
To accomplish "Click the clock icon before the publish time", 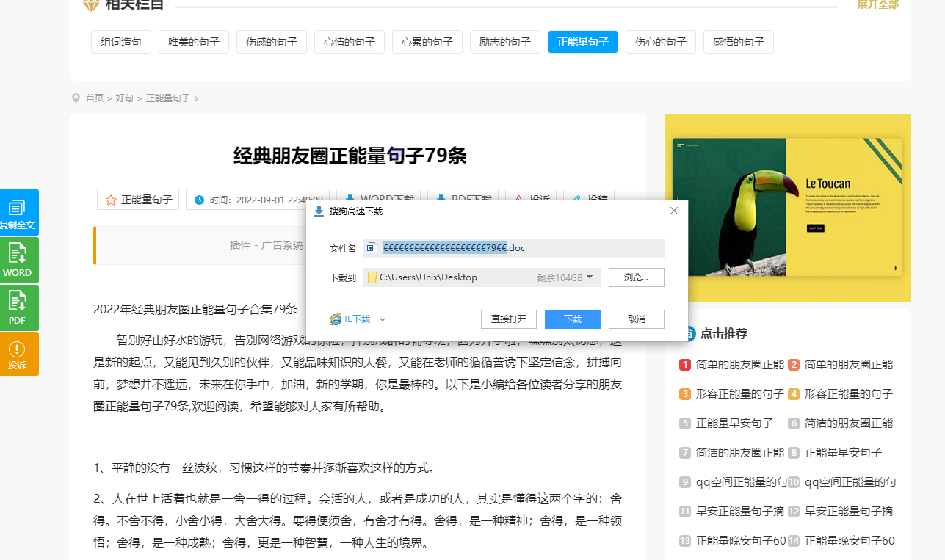I will [199, 200].
